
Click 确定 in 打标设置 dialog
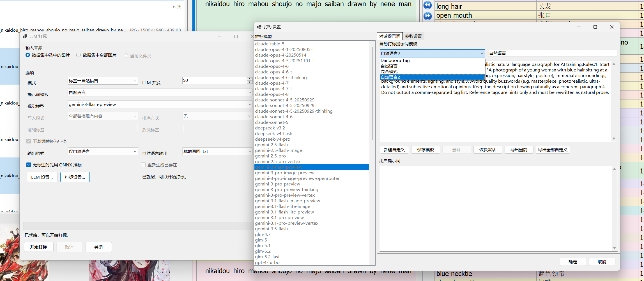coord(573,262)
